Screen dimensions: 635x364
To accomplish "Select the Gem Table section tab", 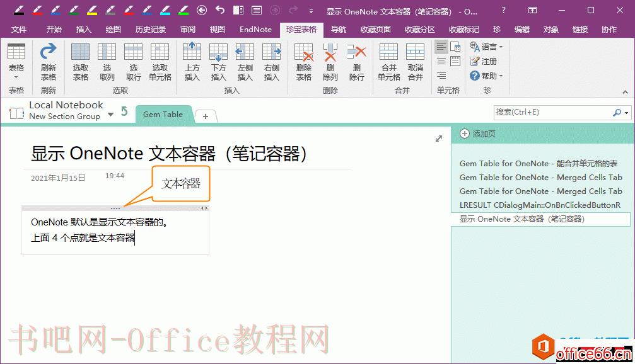I will 163,115.
